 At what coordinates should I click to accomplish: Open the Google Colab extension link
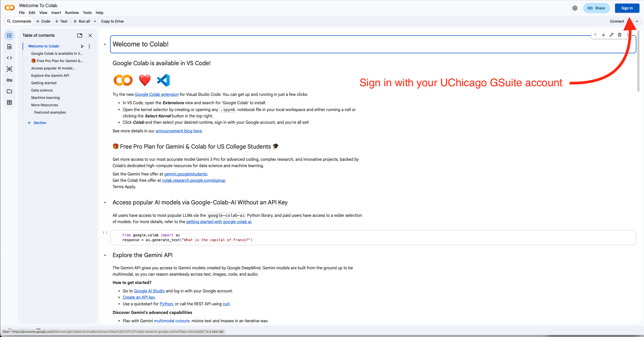pos(156,94)
